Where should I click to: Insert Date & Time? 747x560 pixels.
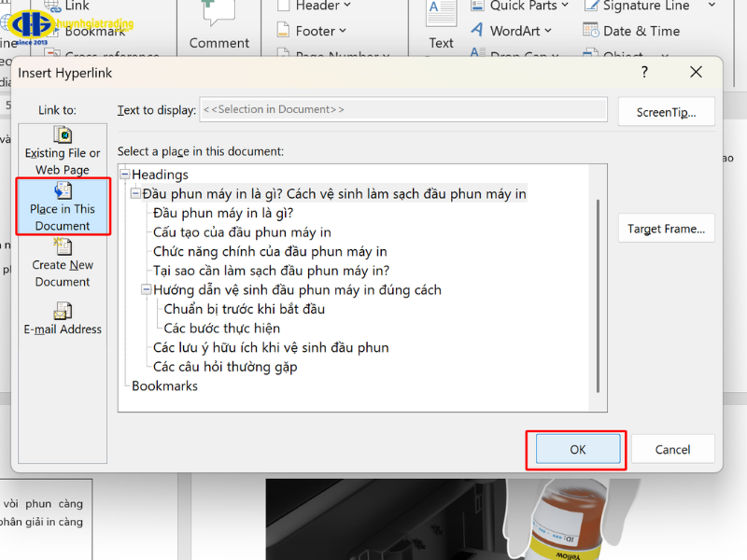point(631,30)
